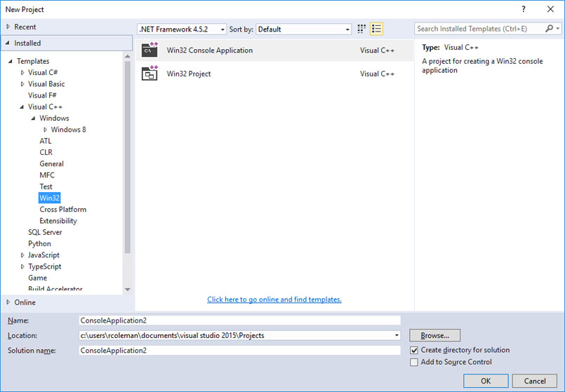Select the Win32 Project template label
Image resolution: width=565 pixels, height=392 pixels.
tap(189, 74)
